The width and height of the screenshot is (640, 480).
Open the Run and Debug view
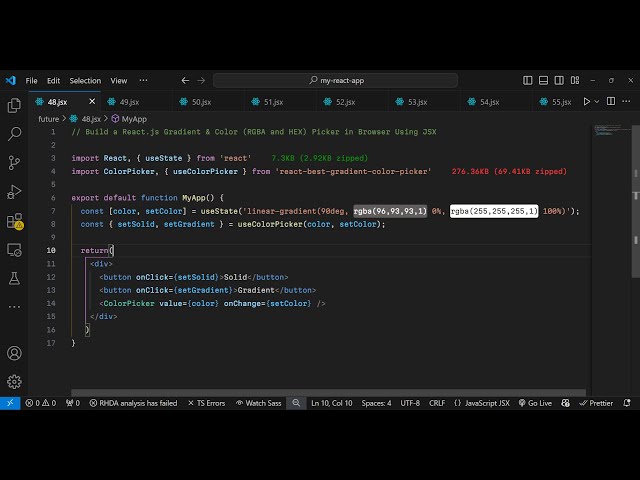coord(14,192)
